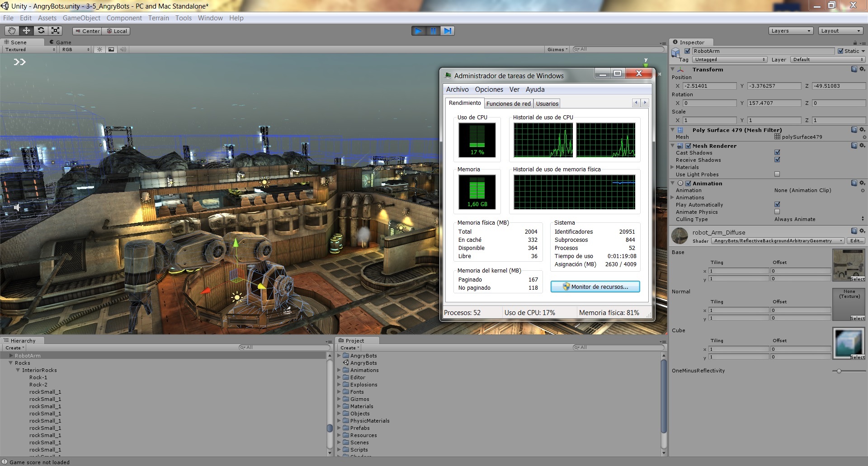The image size is (868, 466).
Task: Click the Project search field
Action: (x=618, y=348)
